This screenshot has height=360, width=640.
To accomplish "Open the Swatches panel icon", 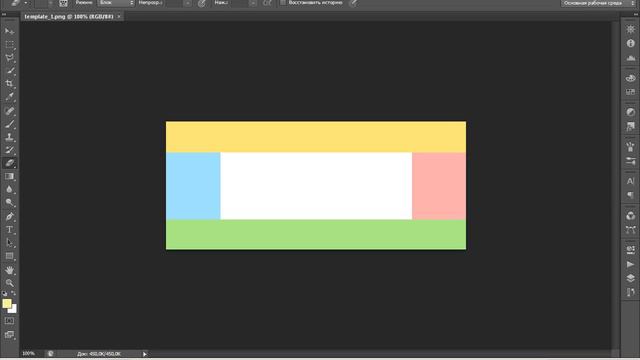I will click(631, 92).
